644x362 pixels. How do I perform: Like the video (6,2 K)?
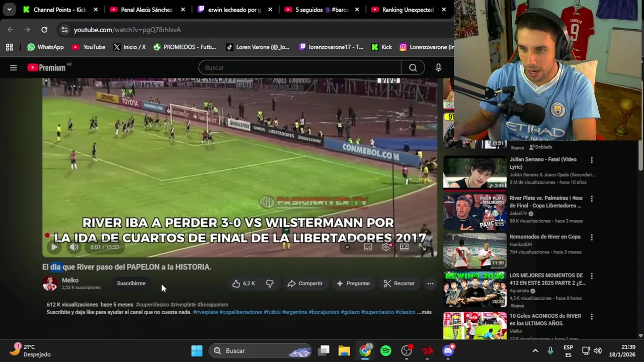[244, 284]
